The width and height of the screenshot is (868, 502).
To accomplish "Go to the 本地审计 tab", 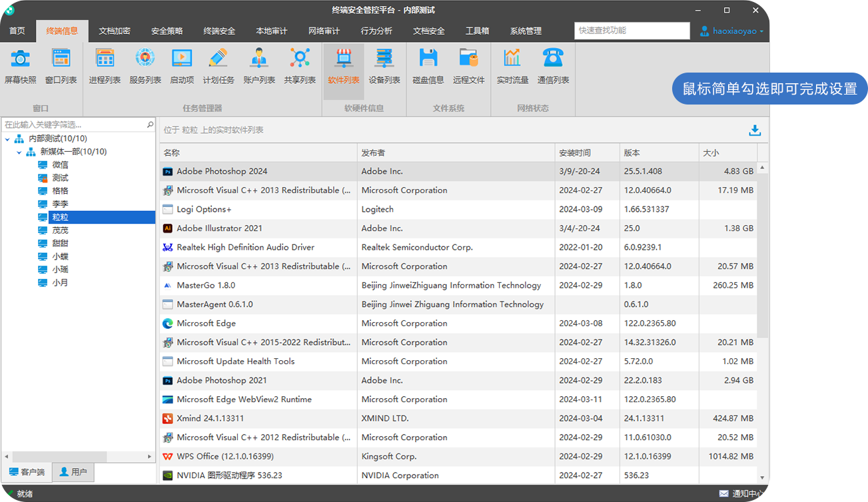I will pos(272,31).
